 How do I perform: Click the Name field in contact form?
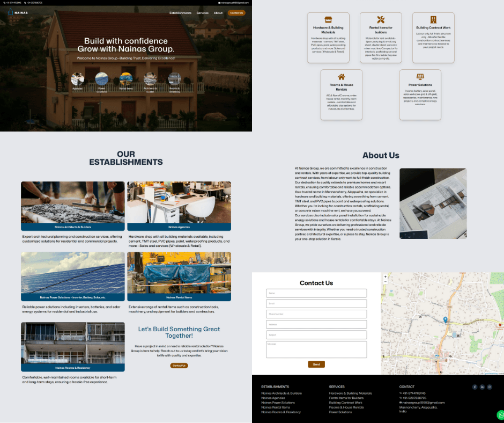316,293
